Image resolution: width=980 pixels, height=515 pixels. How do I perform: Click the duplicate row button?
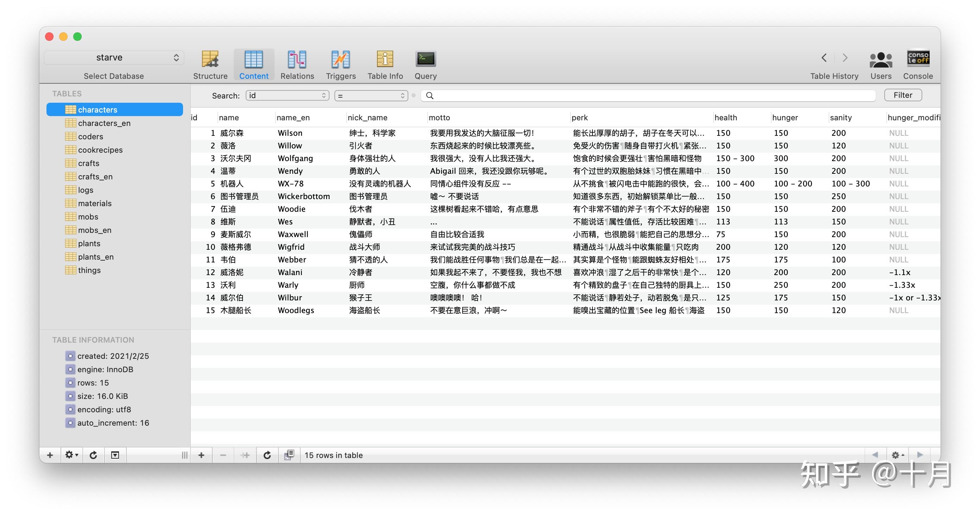(245, 455)
